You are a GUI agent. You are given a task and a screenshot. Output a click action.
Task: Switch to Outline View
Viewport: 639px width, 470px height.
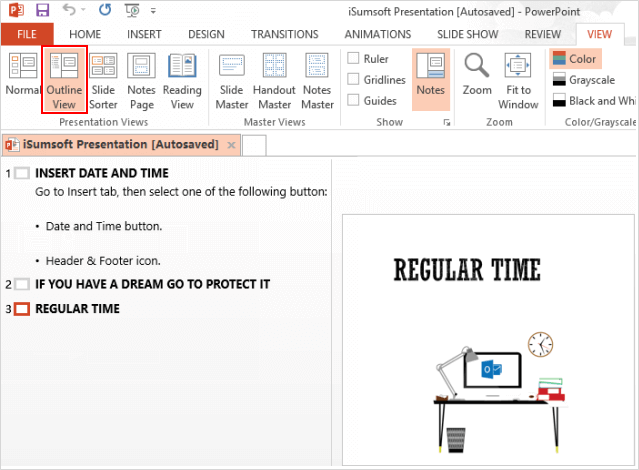pos(64,79)
